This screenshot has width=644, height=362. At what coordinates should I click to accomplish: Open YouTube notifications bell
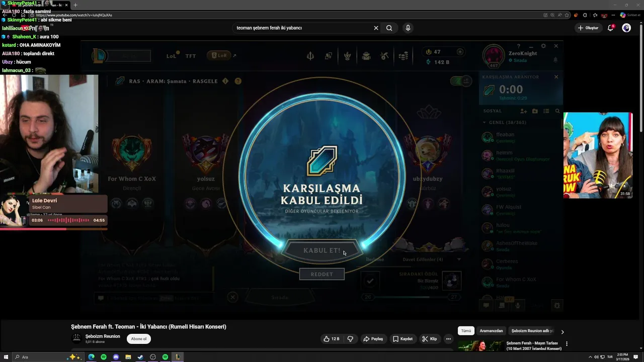click(x=611, y=28)
